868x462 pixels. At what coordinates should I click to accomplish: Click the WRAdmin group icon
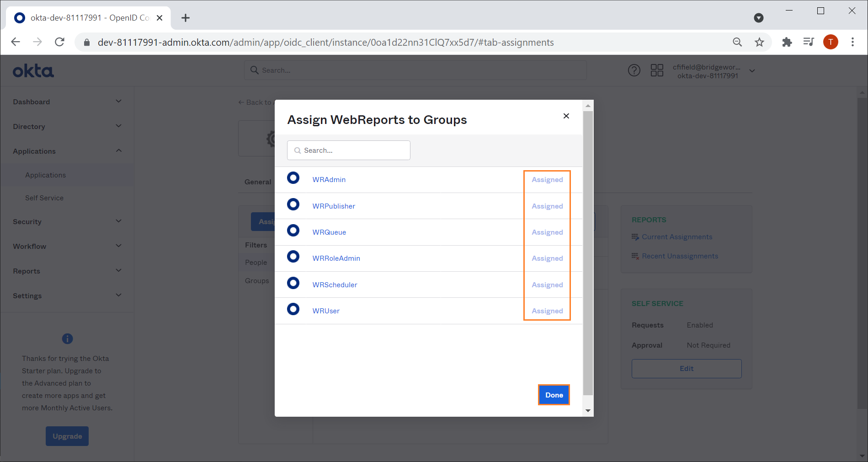click(293, 178)
